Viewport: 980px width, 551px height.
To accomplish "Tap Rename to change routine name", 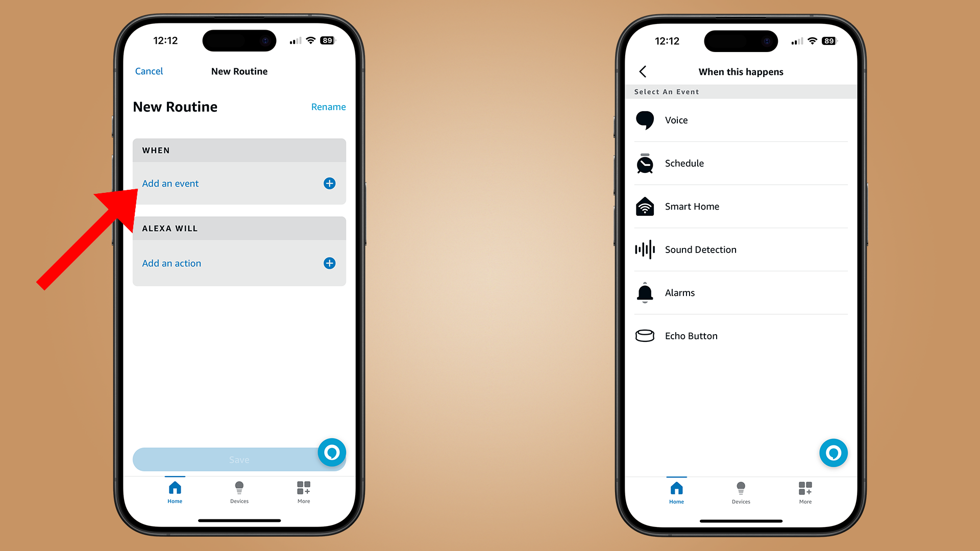I will [x=329, y=106].
